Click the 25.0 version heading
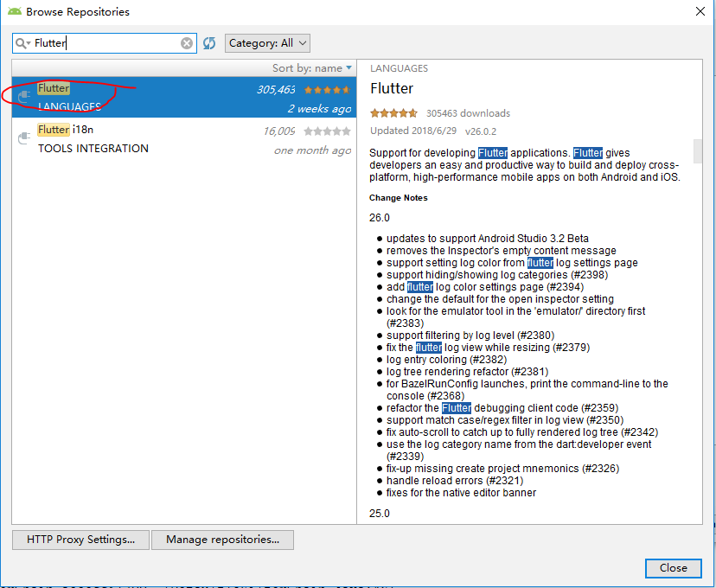 click(380, 514)
